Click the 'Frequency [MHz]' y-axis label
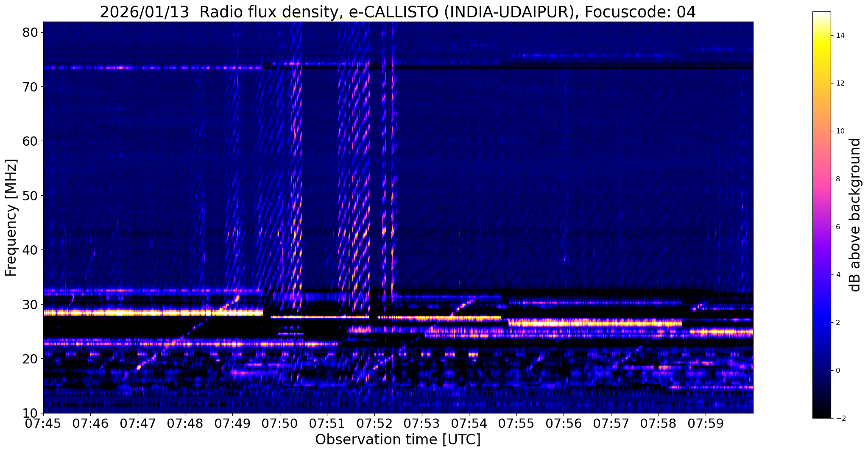The image size is (868, 452). 11,217
